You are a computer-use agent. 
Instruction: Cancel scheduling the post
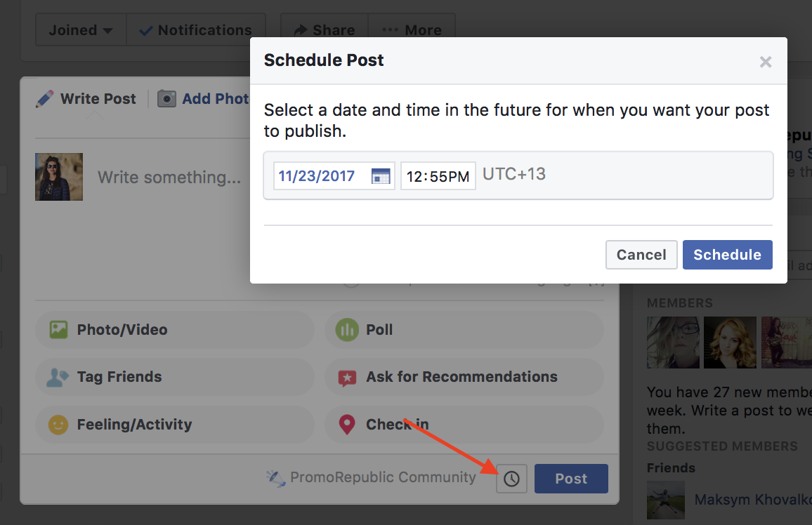[x=641, y=255]
